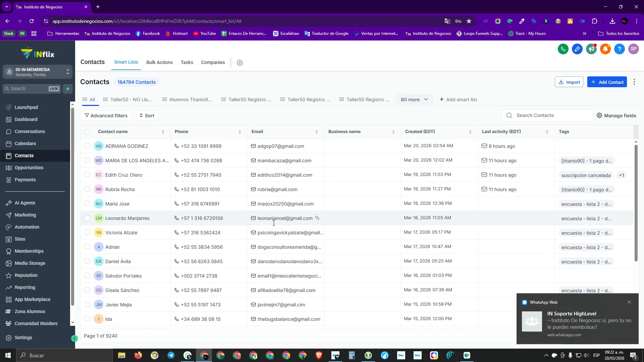Open the Sort options dropdown

[147, 116]
